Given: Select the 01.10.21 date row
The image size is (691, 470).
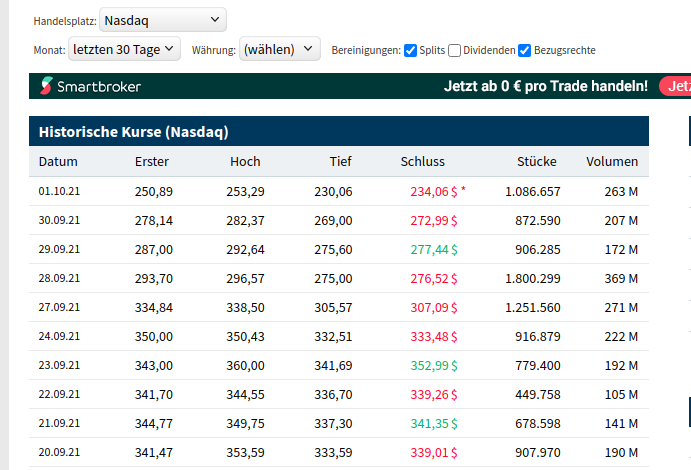Looking at the screenshot, I should tap(60, 191).
